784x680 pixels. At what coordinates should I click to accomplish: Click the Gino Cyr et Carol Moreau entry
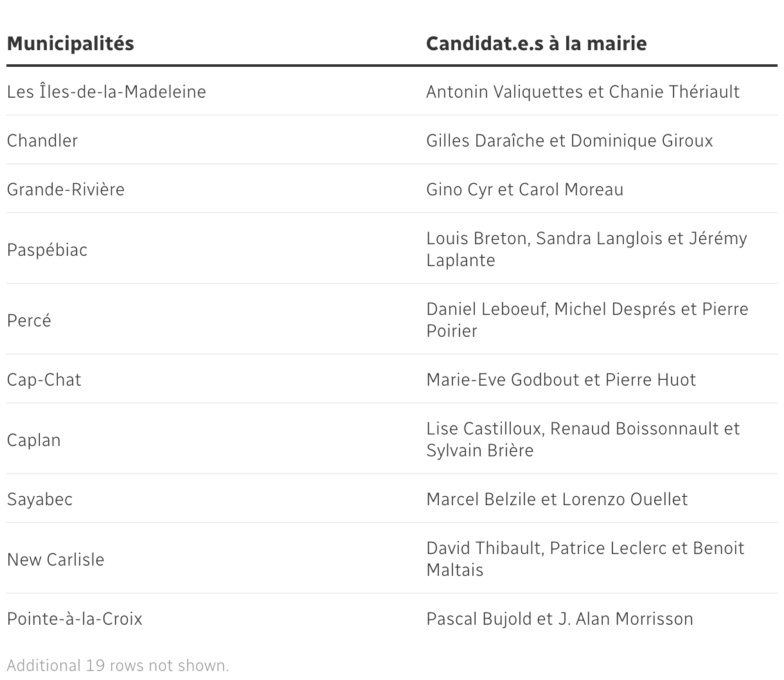click(524, 190)
